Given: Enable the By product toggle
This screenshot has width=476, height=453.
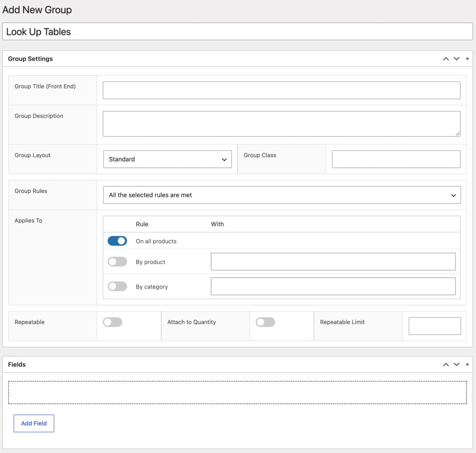Looking at the screenshot, I should point(117,262).
